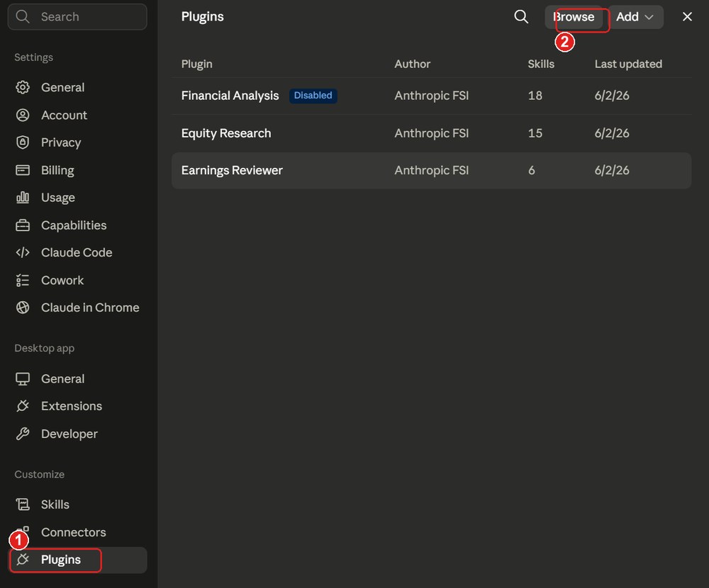Click the Privacy shield icon
Viewport: 709px width, 588px height.
pos(23,142)
